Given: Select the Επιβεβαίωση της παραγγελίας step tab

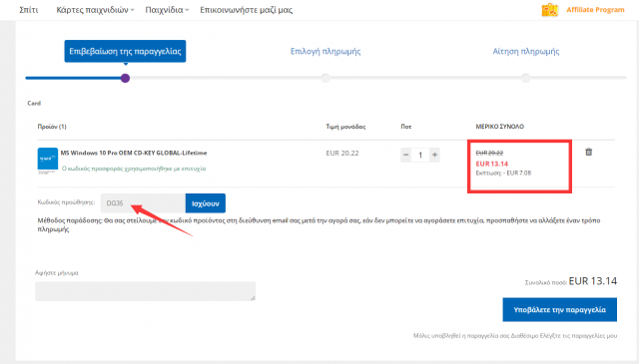Looking at the screenshot, I should coord(125,51).
